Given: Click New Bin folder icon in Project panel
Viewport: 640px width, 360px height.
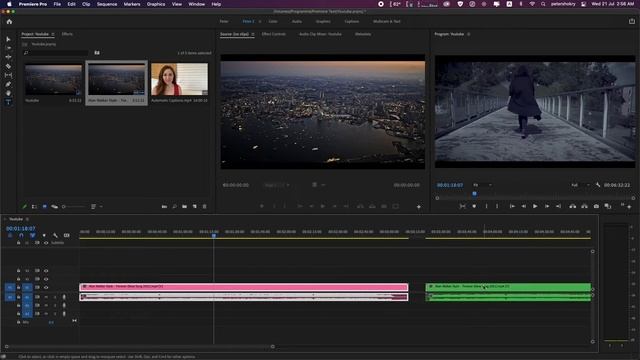Looking at the screenshot, I should 184,207.
